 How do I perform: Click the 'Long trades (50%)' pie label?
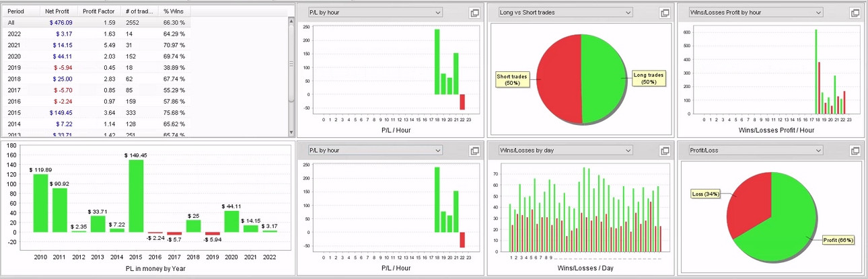(649, 79)
